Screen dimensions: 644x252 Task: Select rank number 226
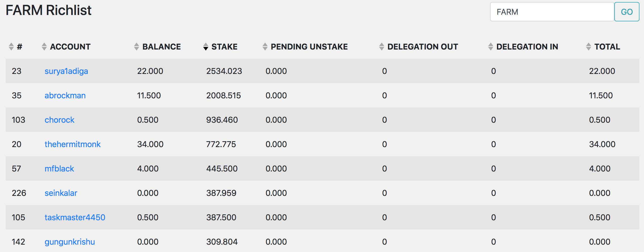[19, 193]
